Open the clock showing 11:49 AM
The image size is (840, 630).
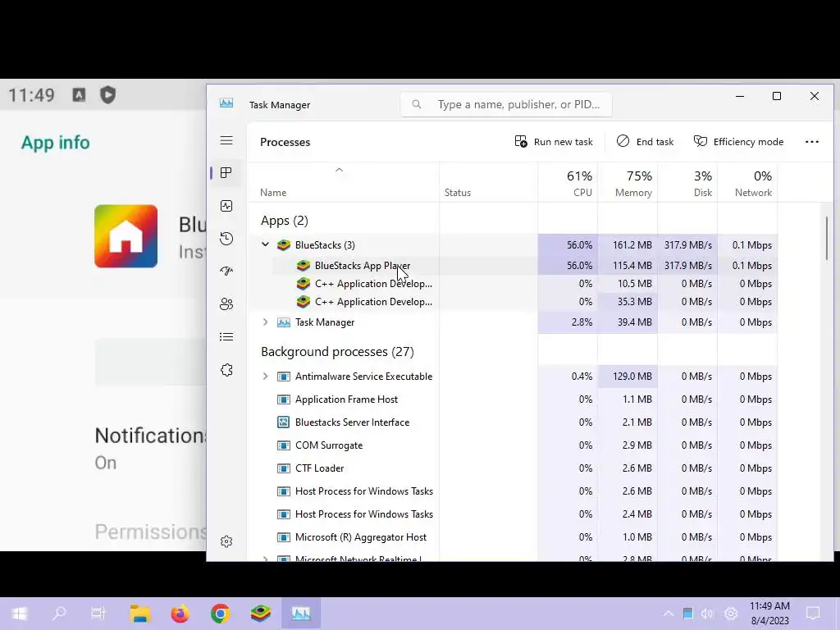pos(769,614)
